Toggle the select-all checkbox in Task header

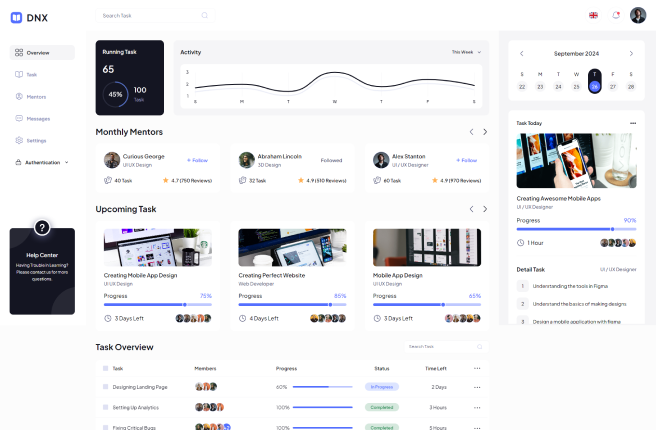pos(104,368)
